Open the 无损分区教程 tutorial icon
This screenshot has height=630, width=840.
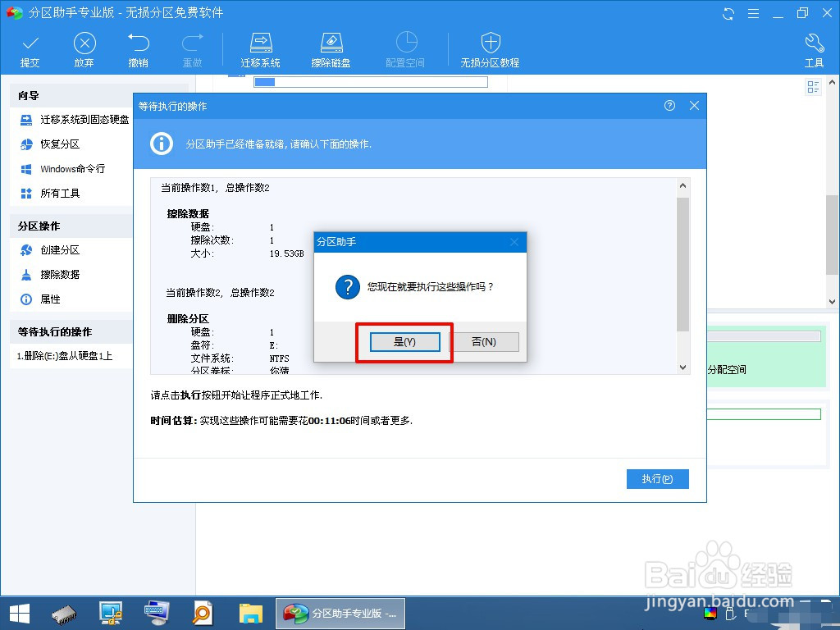pos(490,50)
